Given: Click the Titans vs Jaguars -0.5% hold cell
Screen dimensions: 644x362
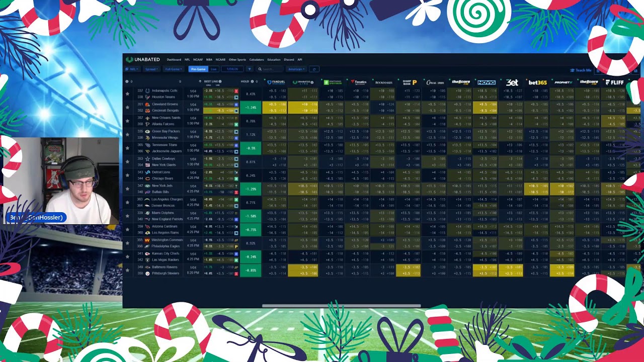Looking at the screenshot, I should 251,148.
